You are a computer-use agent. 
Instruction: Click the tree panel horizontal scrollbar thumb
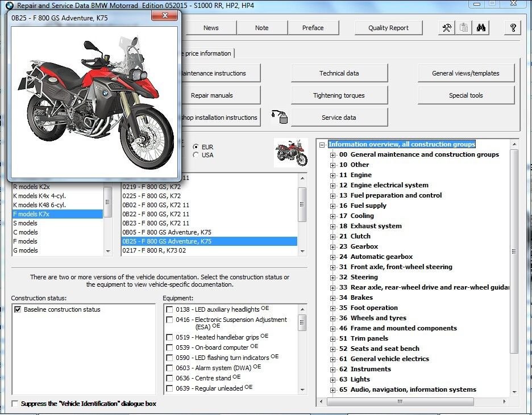[400, 401]
